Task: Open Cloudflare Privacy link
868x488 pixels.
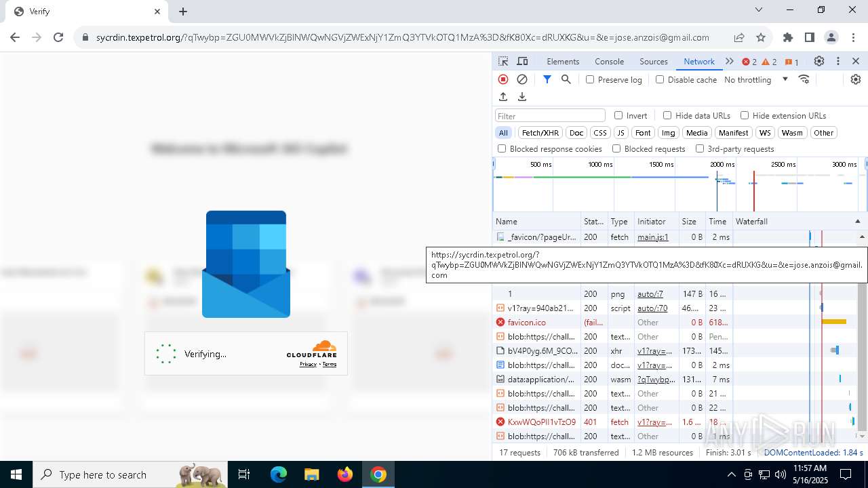Action: (x=309, y=365)
